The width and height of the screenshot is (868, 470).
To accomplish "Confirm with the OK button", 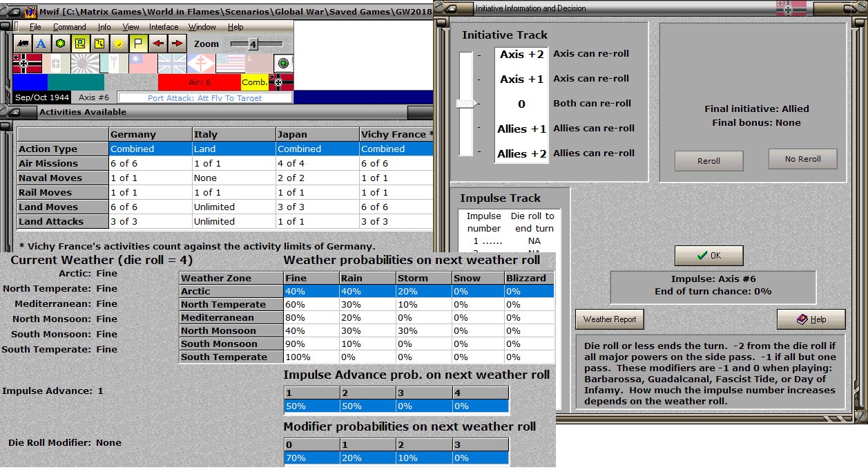I will point(709,255).
